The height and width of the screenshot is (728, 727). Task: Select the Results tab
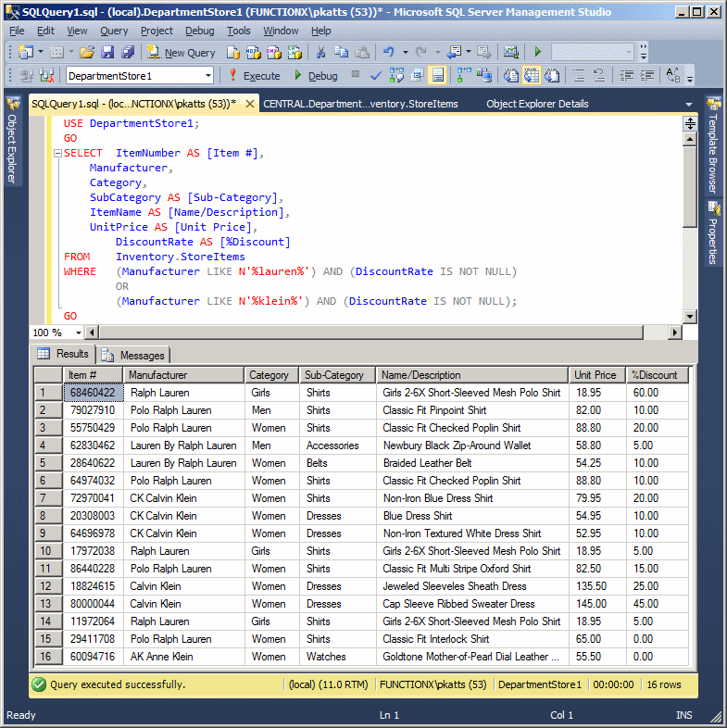click(x=63, y=354)
